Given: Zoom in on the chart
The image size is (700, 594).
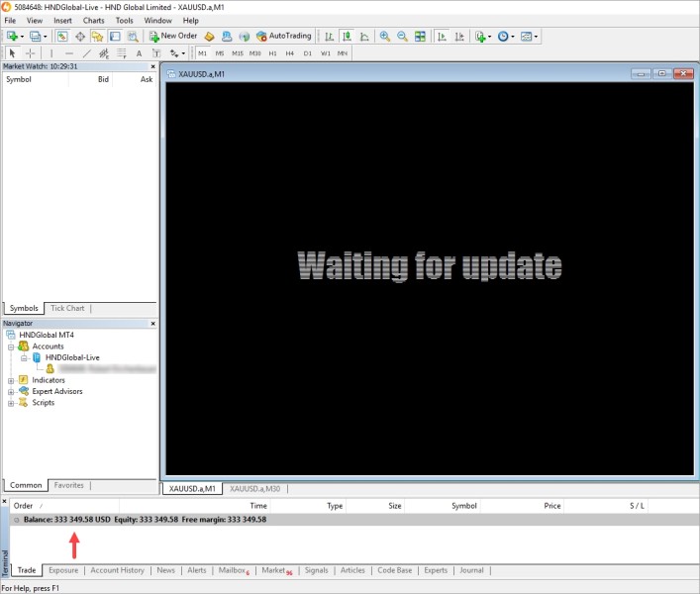Looking at the screenshot, I should (385, 37).
